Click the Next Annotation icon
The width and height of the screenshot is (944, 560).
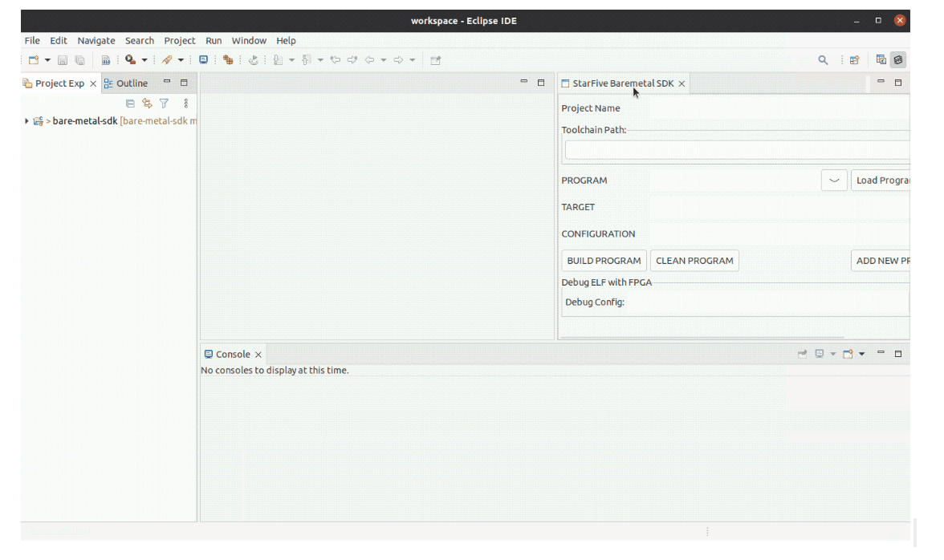pos(278,60)
